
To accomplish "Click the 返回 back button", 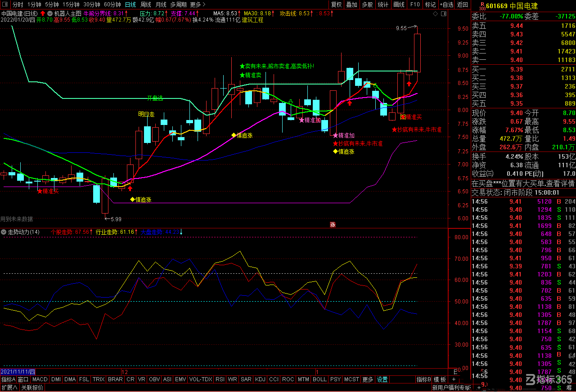I will [463, 4].
